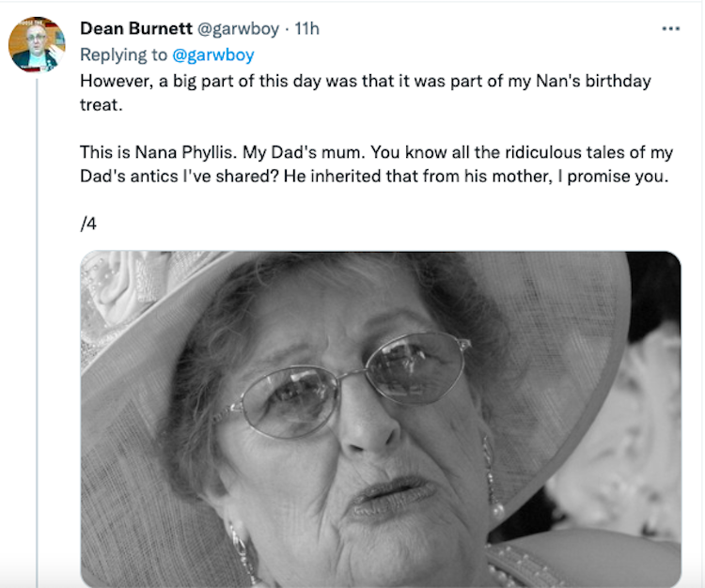Open the three-dot more options menu
This screenshot has height=588, width=705.
[x=670, y=29]
